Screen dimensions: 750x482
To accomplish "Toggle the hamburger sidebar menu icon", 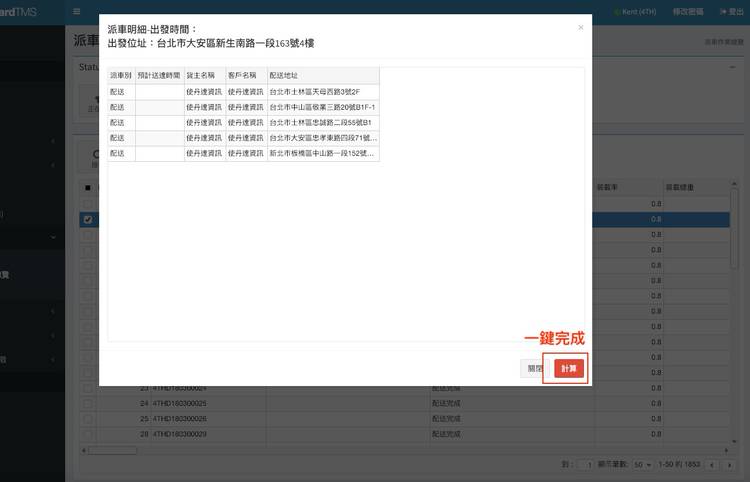I will tap(77, 12).
